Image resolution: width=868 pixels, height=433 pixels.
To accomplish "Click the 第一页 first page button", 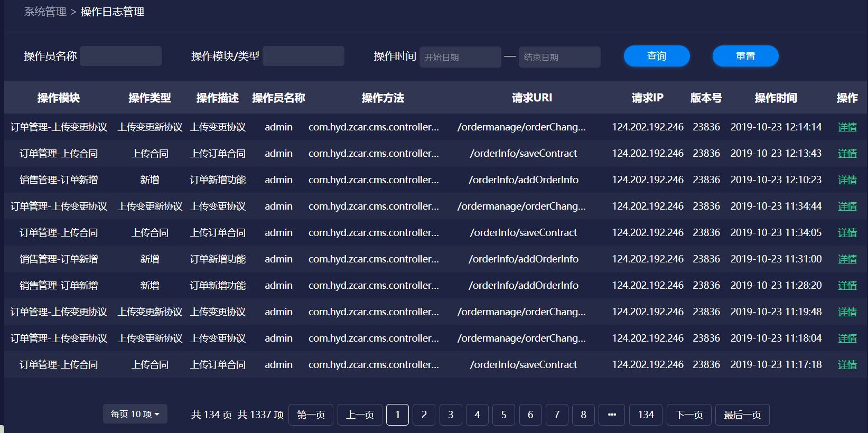I will click(311, 415).
